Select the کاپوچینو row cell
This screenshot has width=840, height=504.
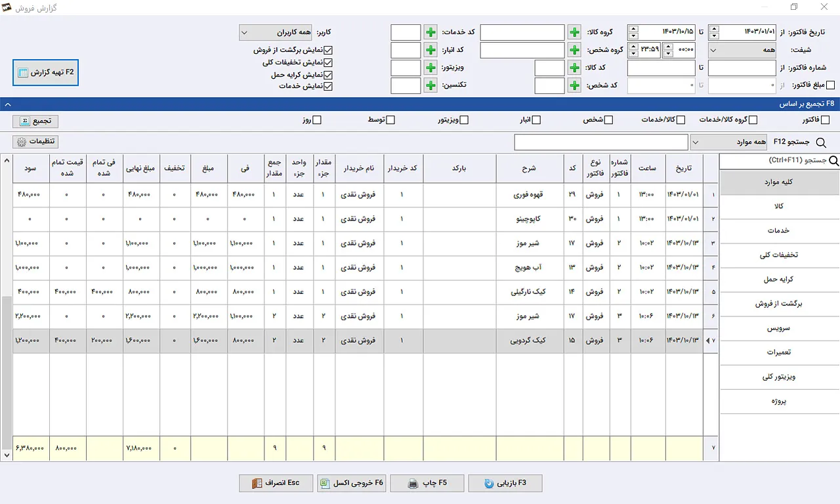coord(530,219)
